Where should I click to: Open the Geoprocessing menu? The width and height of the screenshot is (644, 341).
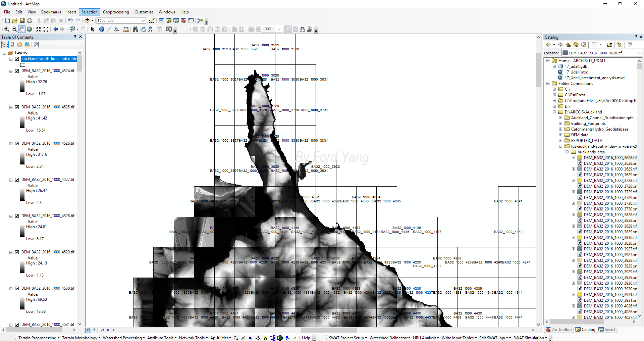point(116,12)
